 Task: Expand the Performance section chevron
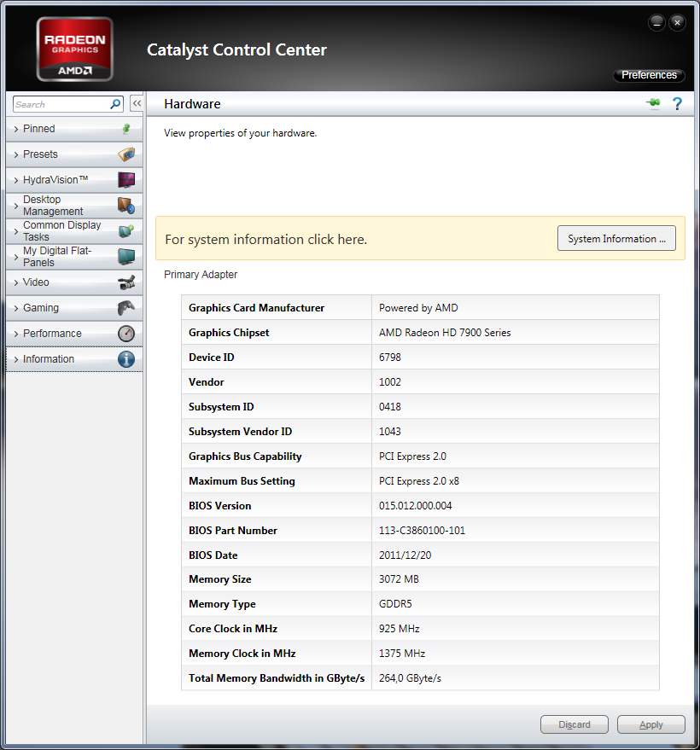pyautogui.click(x=16, y=334)
